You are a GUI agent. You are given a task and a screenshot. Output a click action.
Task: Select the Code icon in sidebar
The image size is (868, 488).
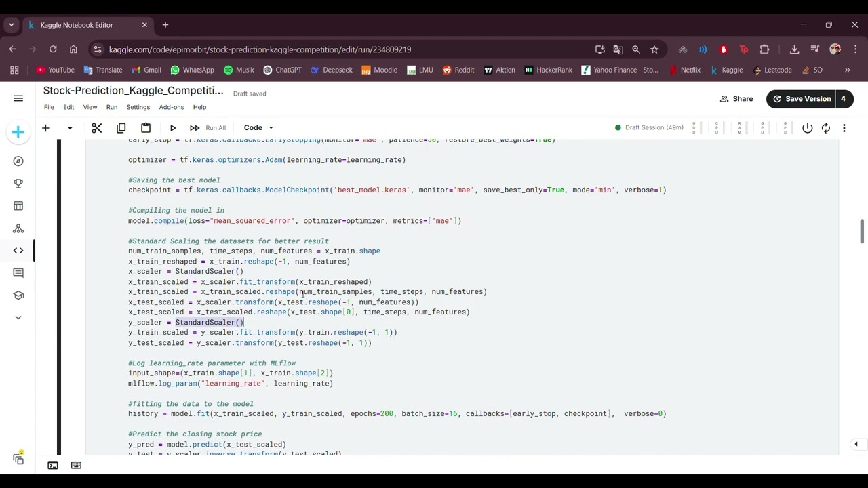pos(18,251)
